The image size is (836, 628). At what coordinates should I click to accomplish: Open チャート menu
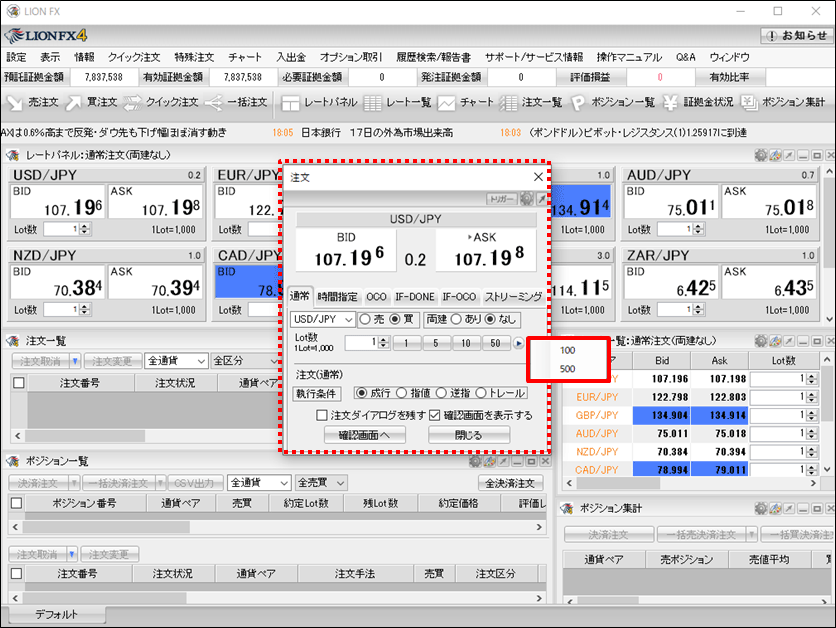click(245, 57)
